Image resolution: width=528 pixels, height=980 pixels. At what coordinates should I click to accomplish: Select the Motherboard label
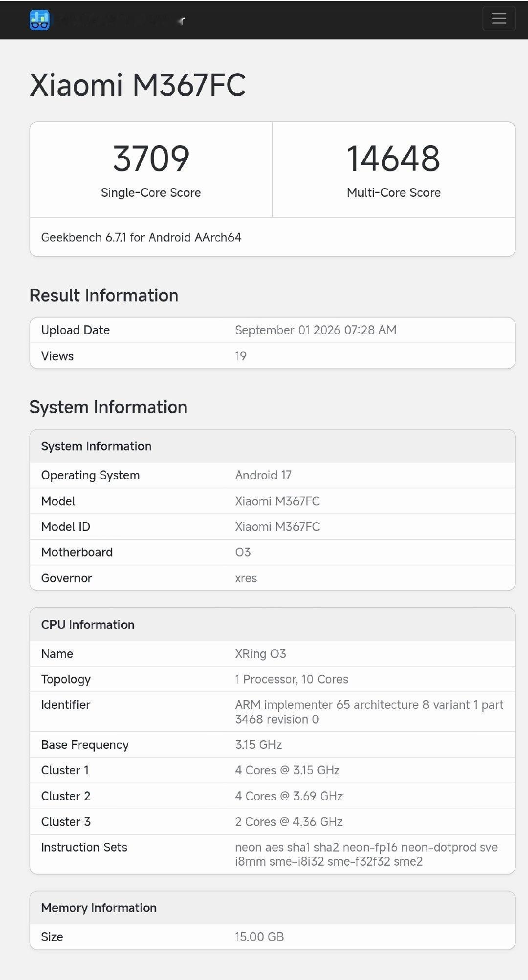point(77,552)
